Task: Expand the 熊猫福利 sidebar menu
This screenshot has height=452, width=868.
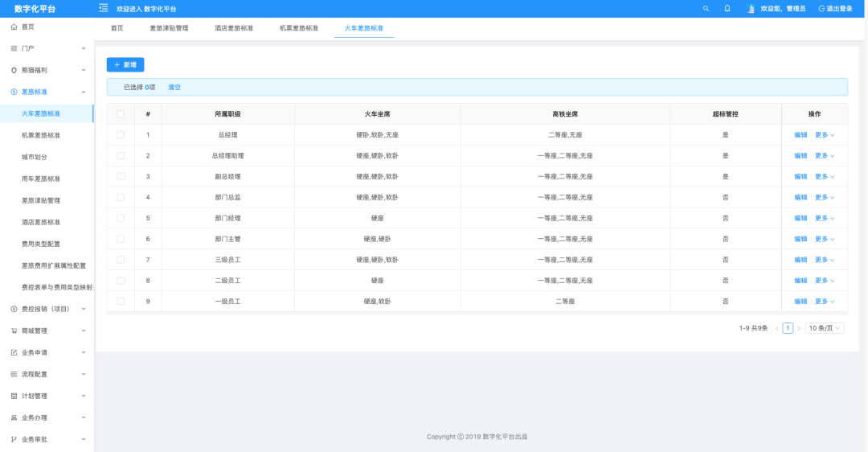Action: point(84,70)
